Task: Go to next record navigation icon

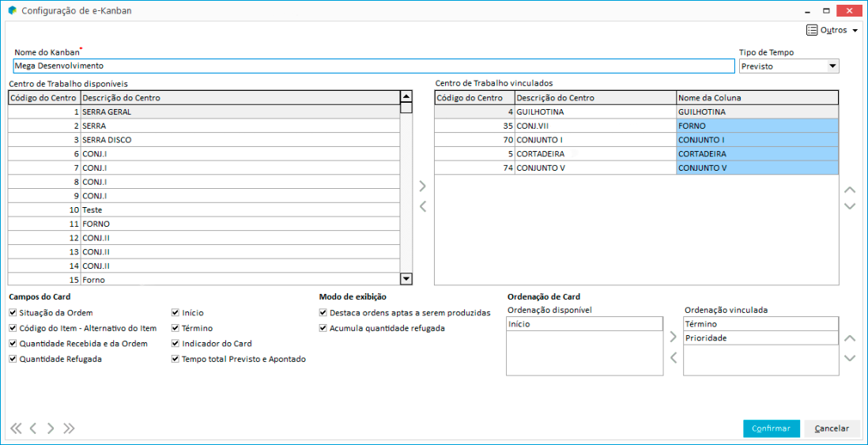Action: pyautogui.click(x=51, y=428)
